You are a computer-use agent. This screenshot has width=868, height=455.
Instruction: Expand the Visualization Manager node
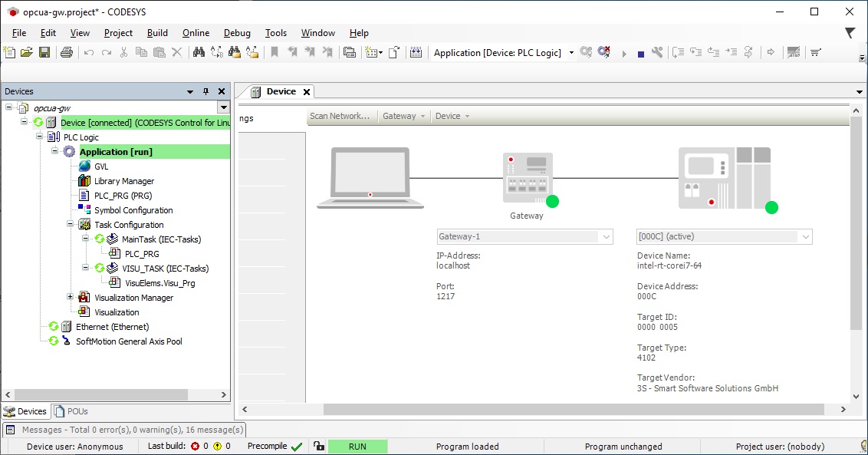point(71,297)
